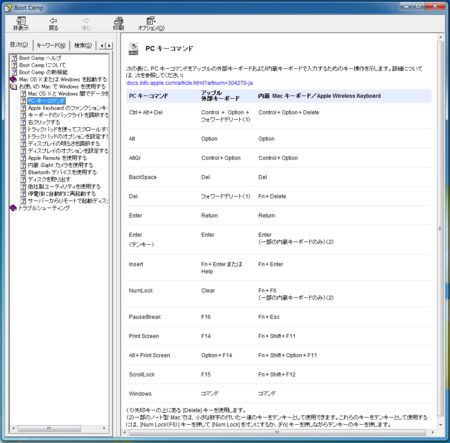Click the Fn + F6 cell
This screenshot has width=450, height=443.
(267, 291)
